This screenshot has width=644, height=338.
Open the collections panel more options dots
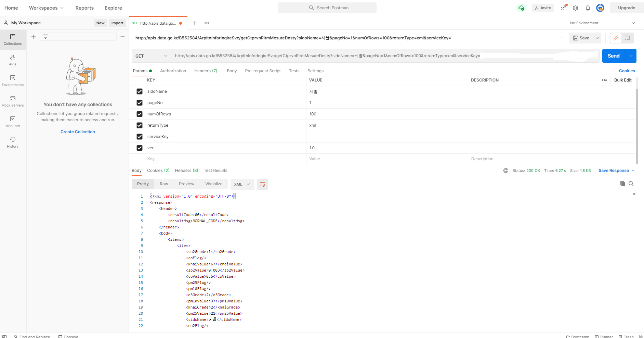click(x=122, y=37)
